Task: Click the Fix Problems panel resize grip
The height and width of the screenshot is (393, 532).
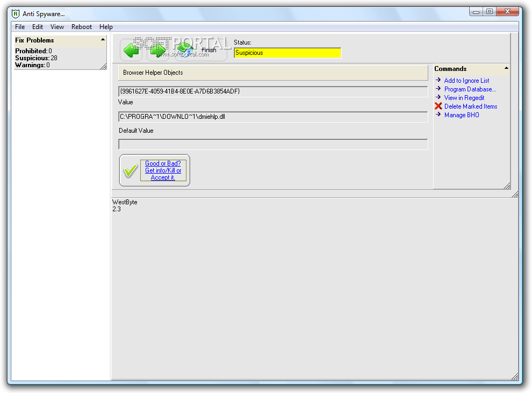Action: click(x=104, y=67)
